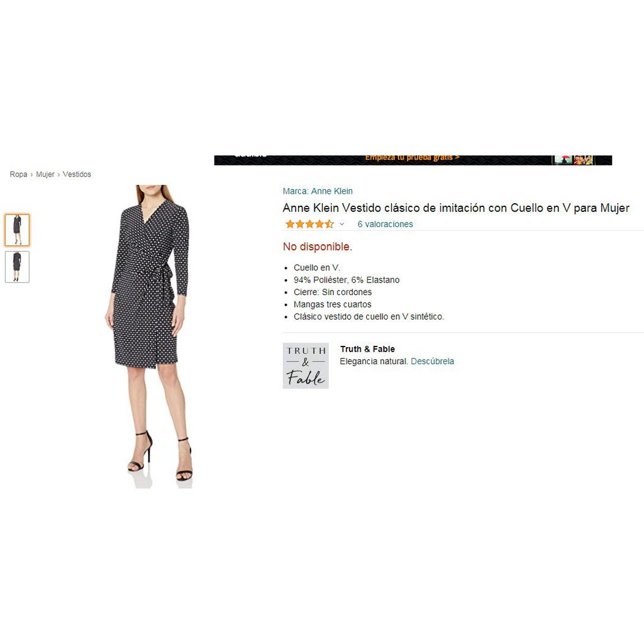Click the 94% Poliéster, 6% Elastano bullet
The width and height of the screenshot is (644, 644).
coord(347,280)
